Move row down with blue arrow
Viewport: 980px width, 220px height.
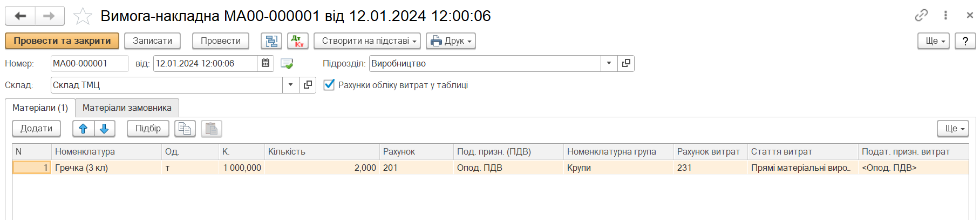(105, 129)
